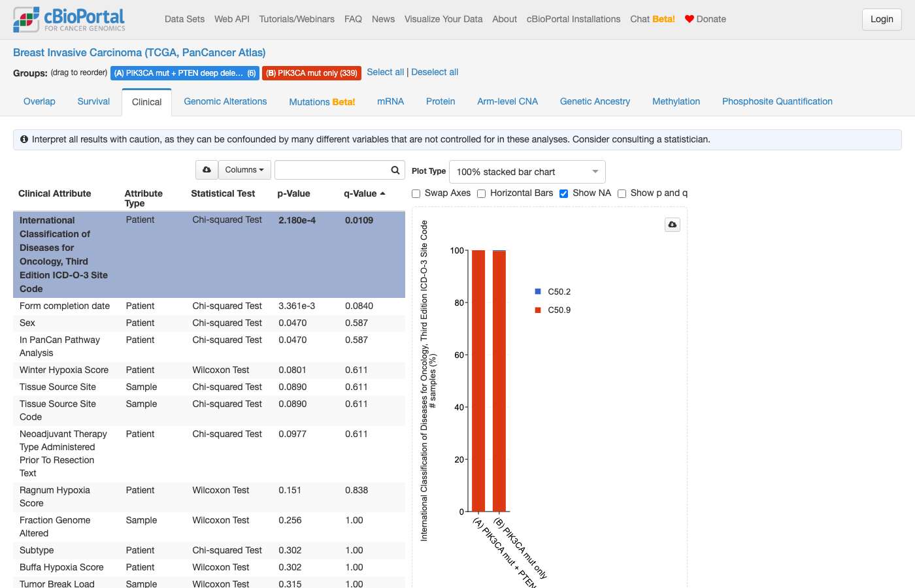Viewport: 915px width, 588px height.
Task: Sort by q-Value column arrow
Action: [383, 193]
